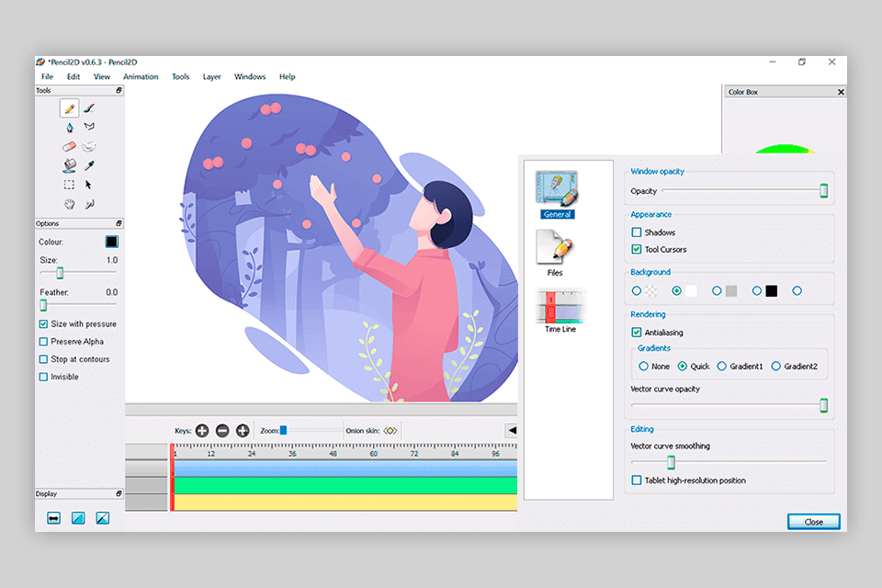Select the Hand tool

pyautogui.click(x=69, y=204)
